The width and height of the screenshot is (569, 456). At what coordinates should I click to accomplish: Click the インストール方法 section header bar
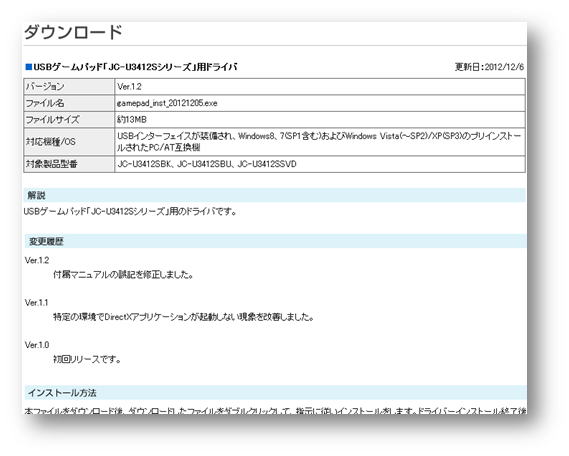(275, 393)
